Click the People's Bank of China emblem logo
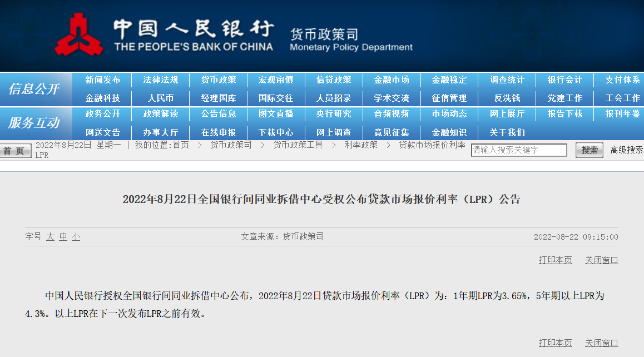The width and height of the screenshot is (644, 357). tap(80, 35)
